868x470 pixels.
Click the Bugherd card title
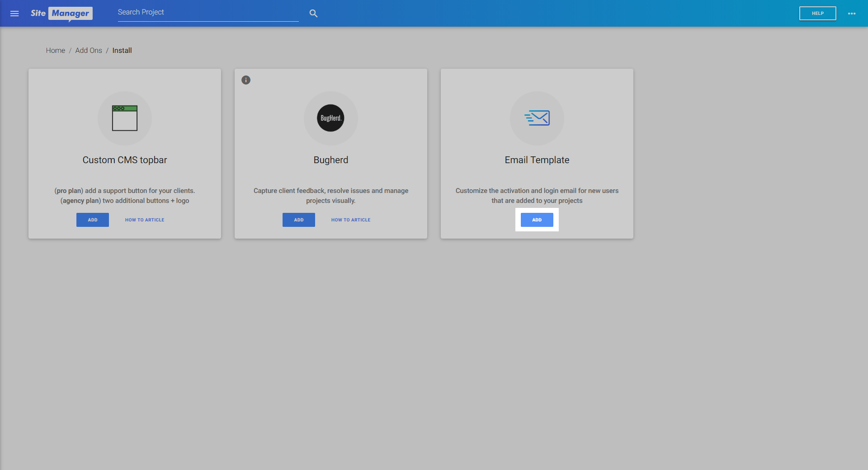coord(331,160)
